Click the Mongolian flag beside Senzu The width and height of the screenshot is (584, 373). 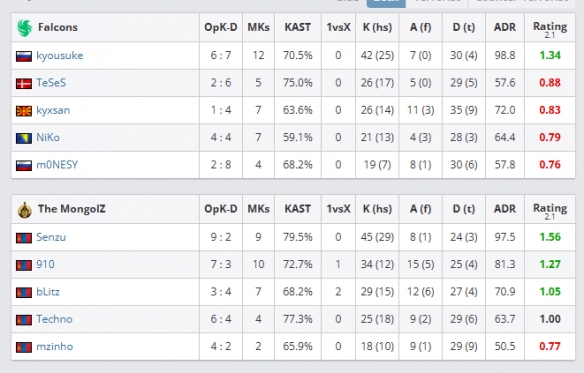tap(24, 238)
